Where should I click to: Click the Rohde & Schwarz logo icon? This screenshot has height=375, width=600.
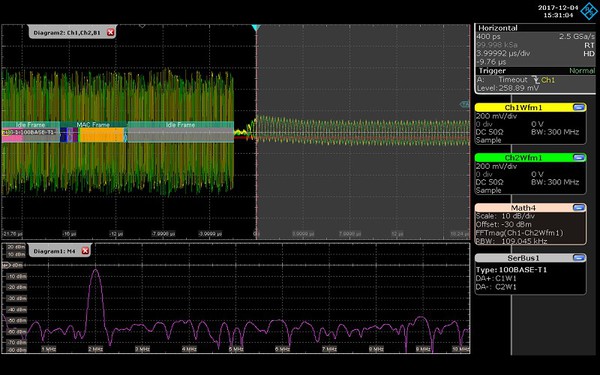[589, 11]
